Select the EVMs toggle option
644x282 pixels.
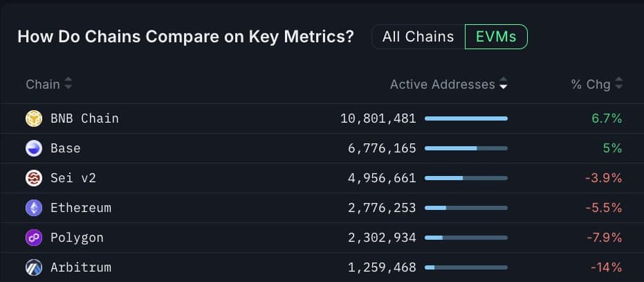[x=496, y=37]
